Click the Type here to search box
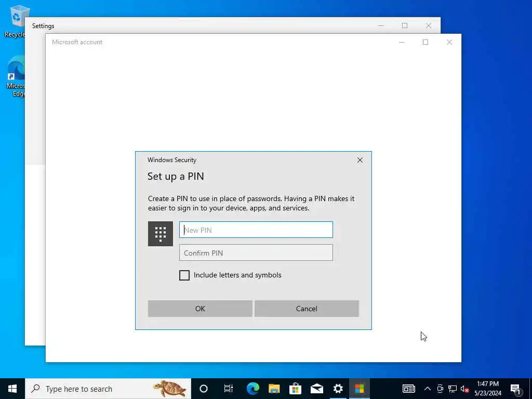The height and width of the screenshot is (399, 532). click(108, 389)
